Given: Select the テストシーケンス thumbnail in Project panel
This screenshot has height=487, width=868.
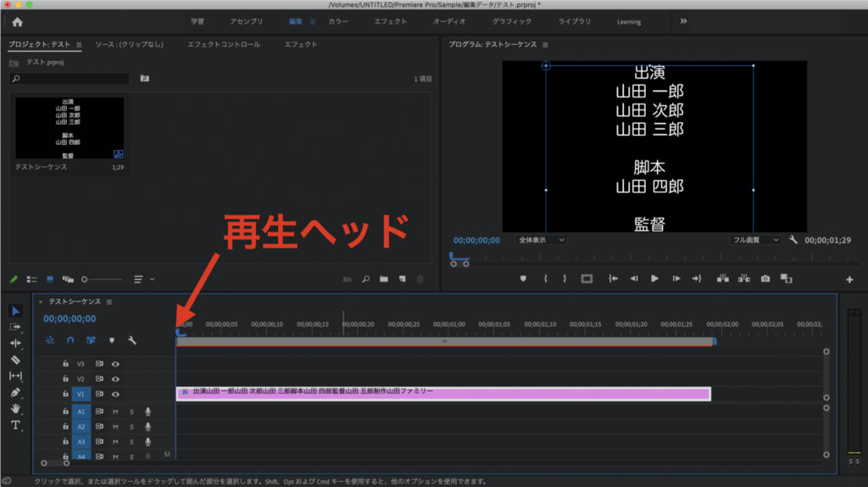Looking at the screenshot, I should click(70, 128).
